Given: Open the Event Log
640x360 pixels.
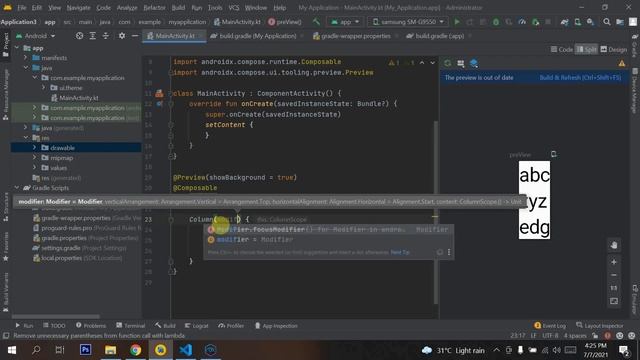Looking at the screenshot, I should tap(550, 325).
